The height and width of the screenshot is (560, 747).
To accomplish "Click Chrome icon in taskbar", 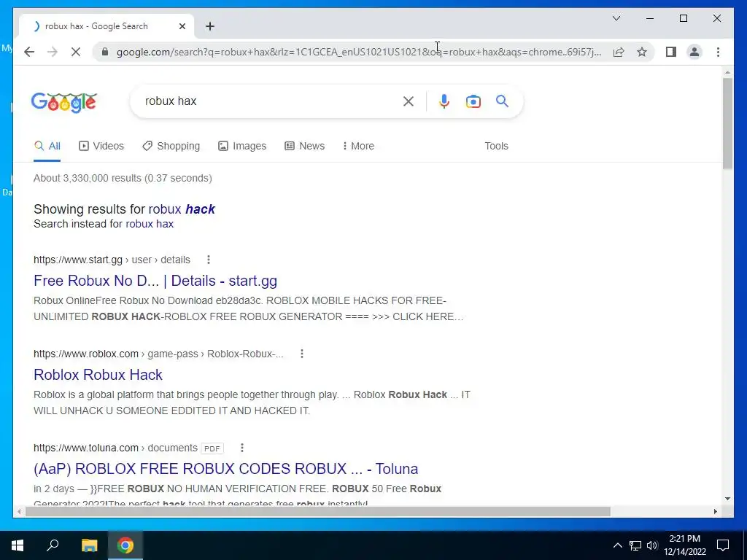I will coord(125,545).
